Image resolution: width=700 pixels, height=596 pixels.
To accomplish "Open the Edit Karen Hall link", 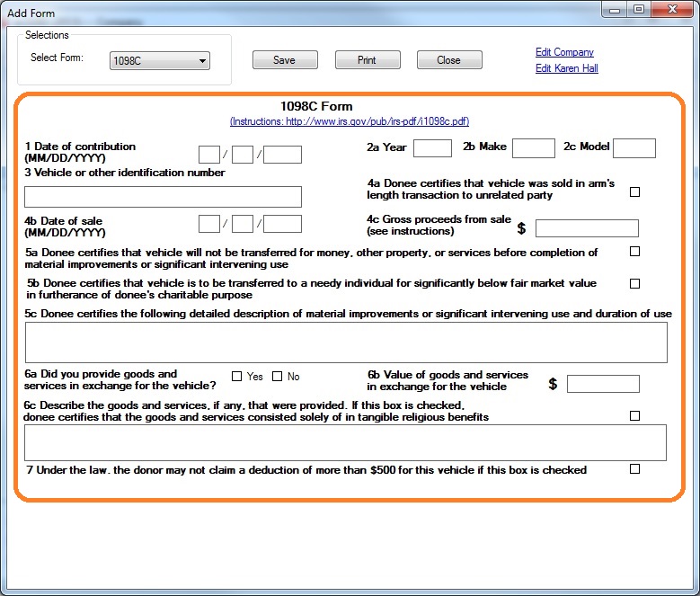I will (566, 68).
